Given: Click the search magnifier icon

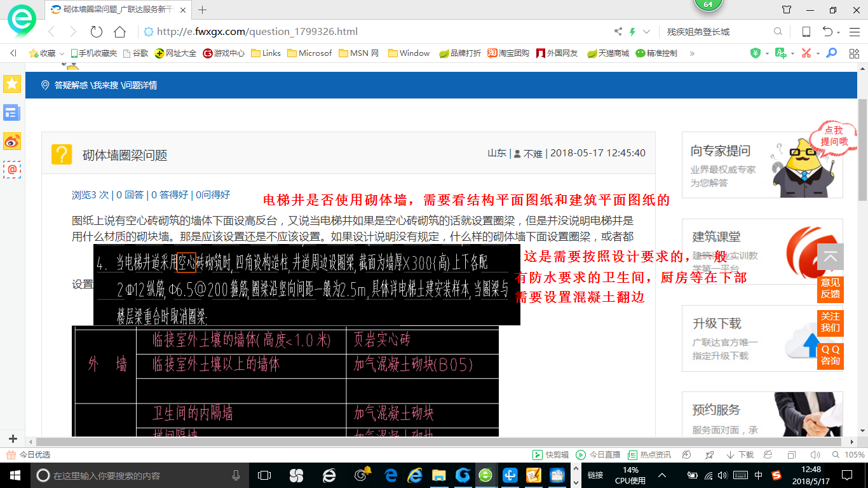Looking at the screenshot, I should 778,32.
